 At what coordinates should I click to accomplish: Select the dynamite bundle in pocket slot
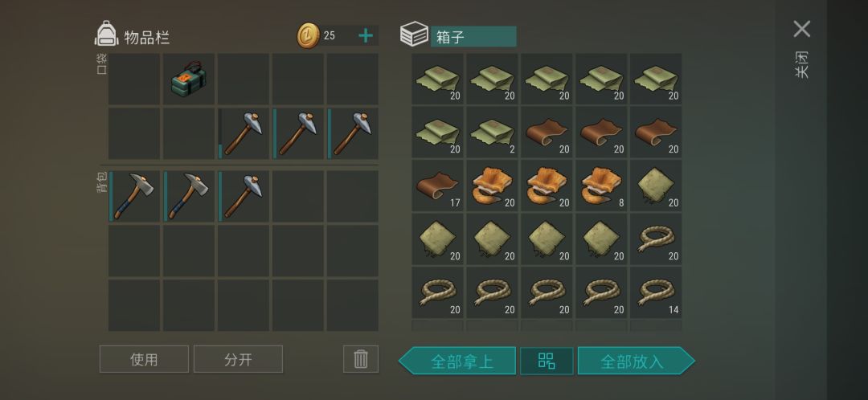click(188, 79)
